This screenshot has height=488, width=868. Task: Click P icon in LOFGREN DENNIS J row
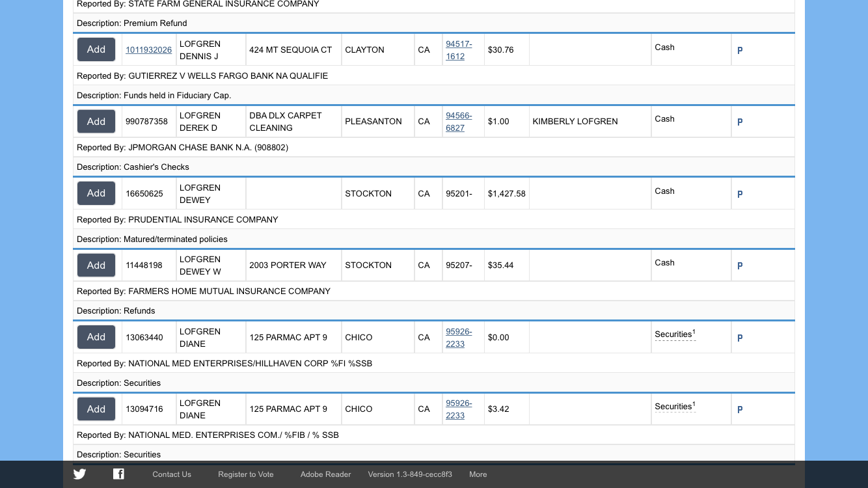pos(740,50)
